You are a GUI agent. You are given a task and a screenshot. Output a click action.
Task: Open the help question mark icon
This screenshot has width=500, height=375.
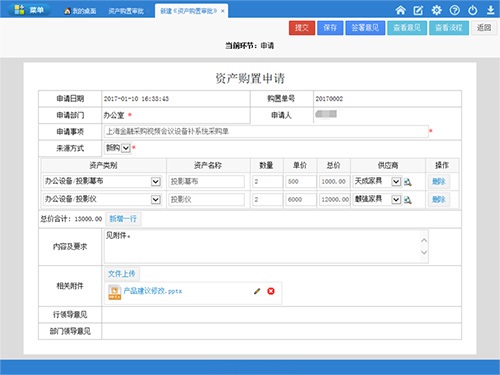click(x=454, y=10)
